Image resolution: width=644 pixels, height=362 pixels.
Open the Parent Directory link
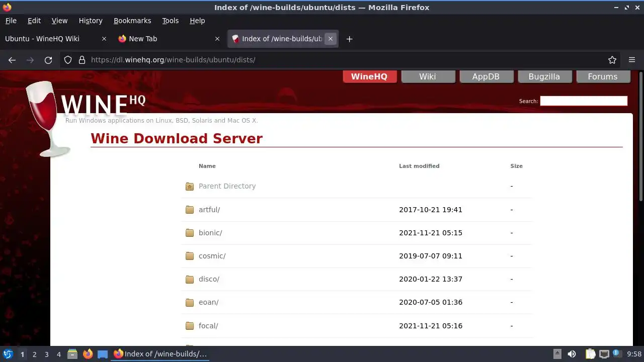pos(227,186)
